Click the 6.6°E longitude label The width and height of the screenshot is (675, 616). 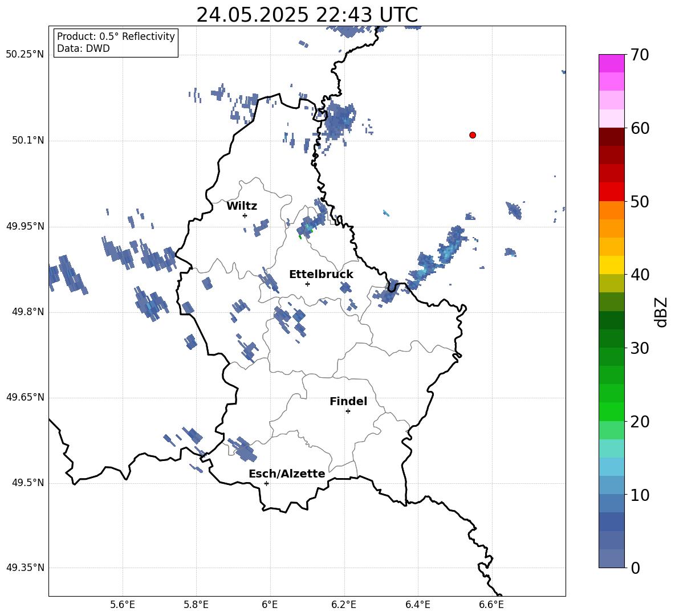point(491,605)
